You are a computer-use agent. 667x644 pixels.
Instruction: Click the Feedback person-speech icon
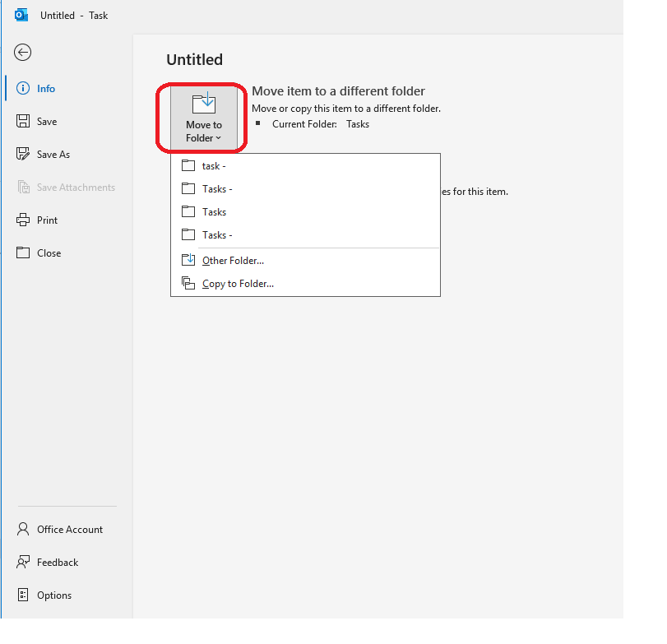click(23, 562)
